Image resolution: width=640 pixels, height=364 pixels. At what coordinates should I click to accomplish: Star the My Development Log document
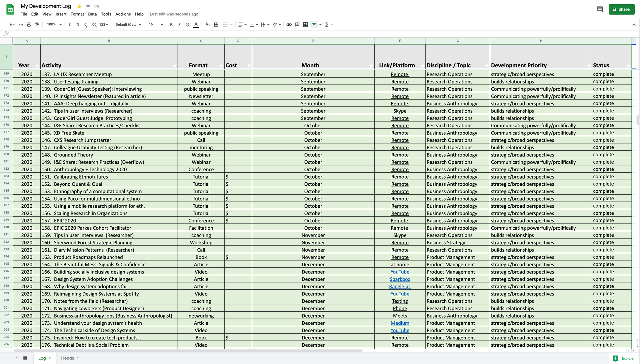coord(79,6)
